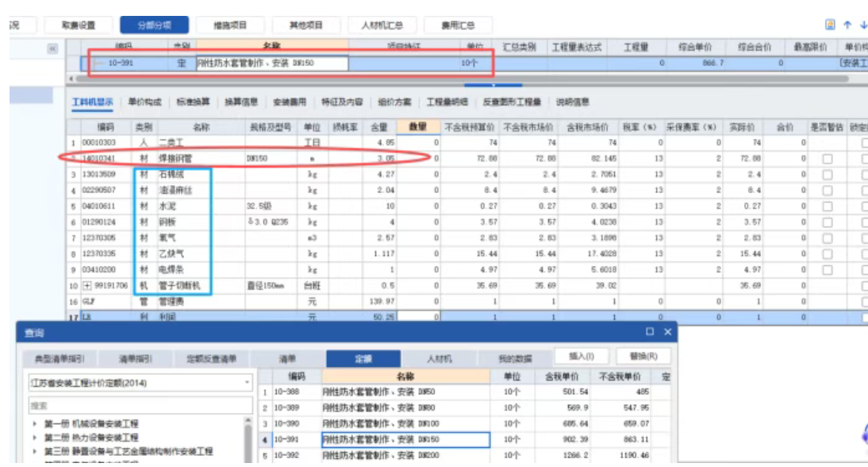
Task: Expand the 管子切断机 row plus icon
Action: pyautogui.click(x=88, y=285)
